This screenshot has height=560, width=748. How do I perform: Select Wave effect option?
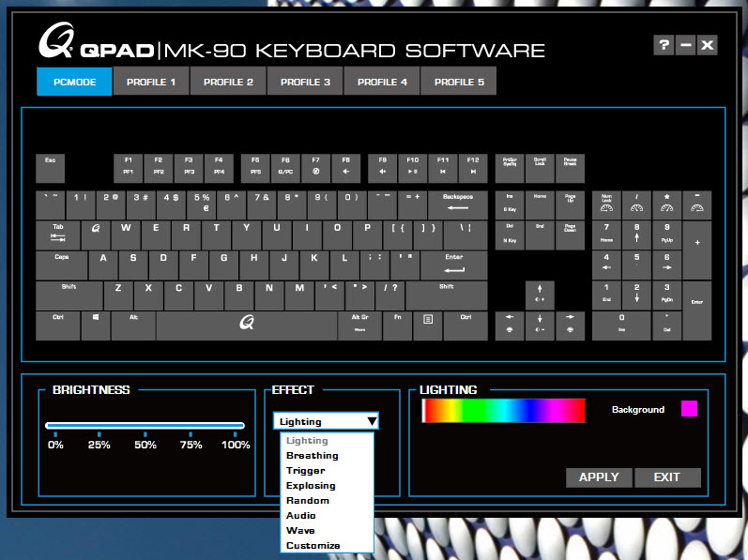click(328, 530)
